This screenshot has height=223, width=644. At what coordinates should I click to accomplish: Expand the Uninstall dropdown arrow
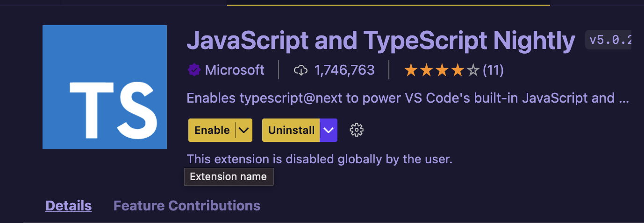(329, 130)
